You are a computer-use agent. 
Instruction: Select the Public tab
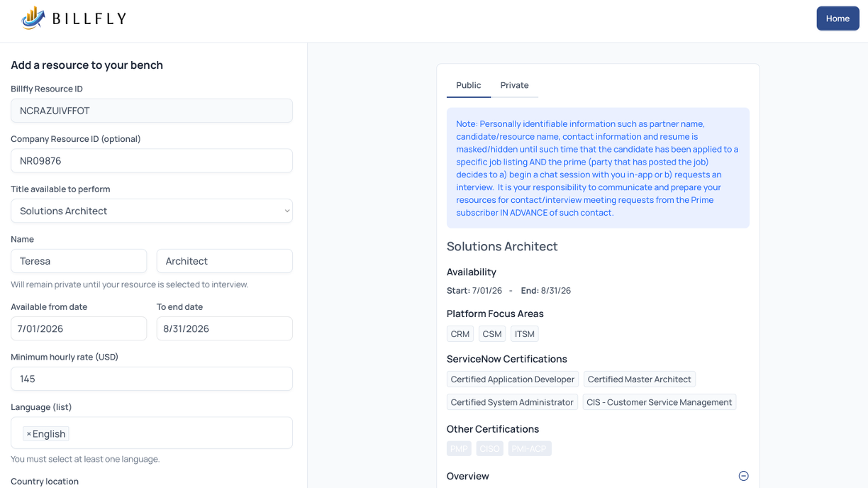[x=468, y=85]
